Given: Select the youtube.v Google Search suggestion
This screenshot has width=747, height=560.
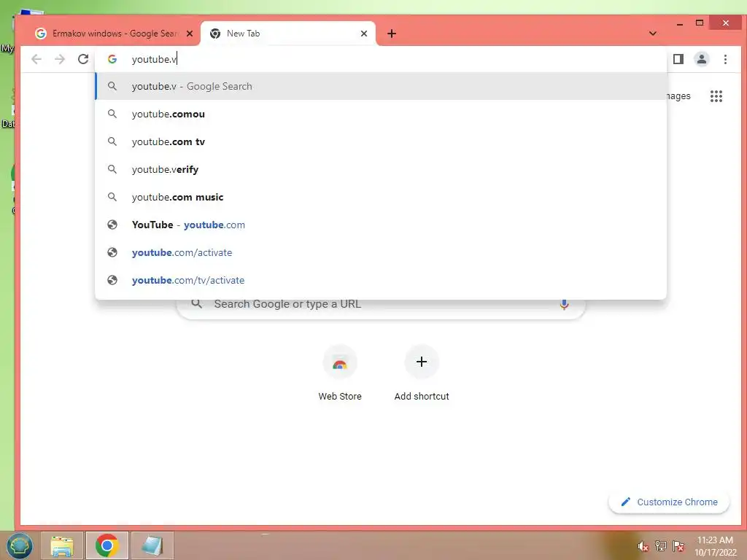Looking at the screenshot, I should 381,86.
